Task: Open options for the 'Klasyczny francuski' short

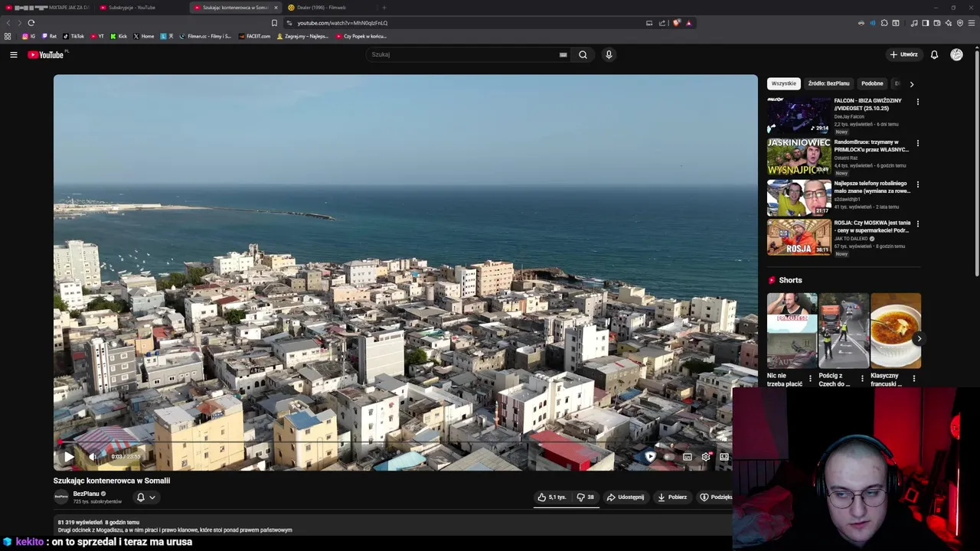Action: click(913, 379)
